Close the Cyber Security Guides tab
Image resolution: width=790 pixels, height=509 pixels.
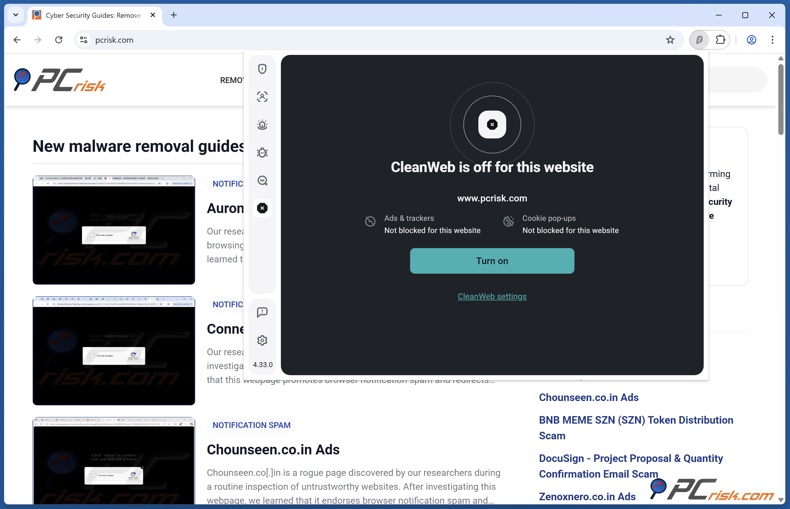tap(153, 15)
